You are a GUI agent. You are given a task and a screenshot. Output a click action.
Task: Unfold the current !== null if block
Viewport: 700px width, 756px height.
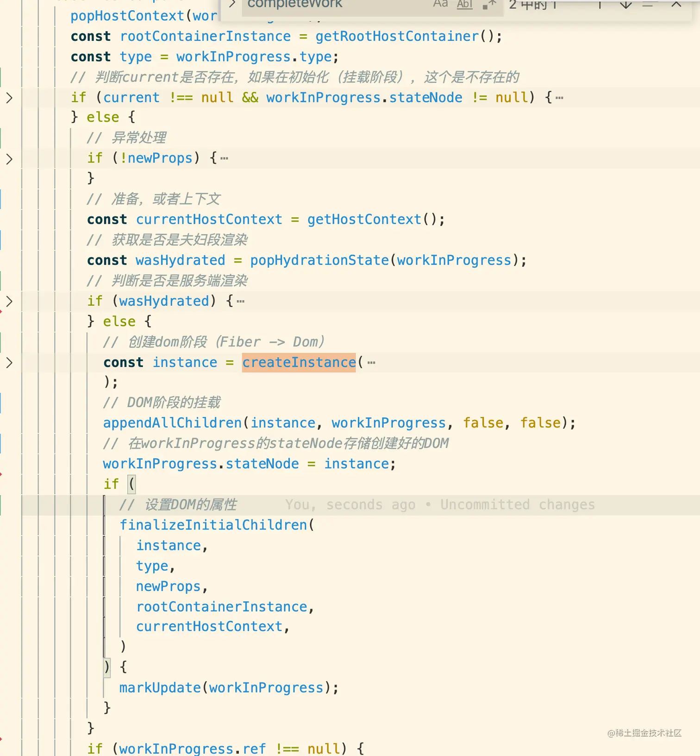point(9,98)
